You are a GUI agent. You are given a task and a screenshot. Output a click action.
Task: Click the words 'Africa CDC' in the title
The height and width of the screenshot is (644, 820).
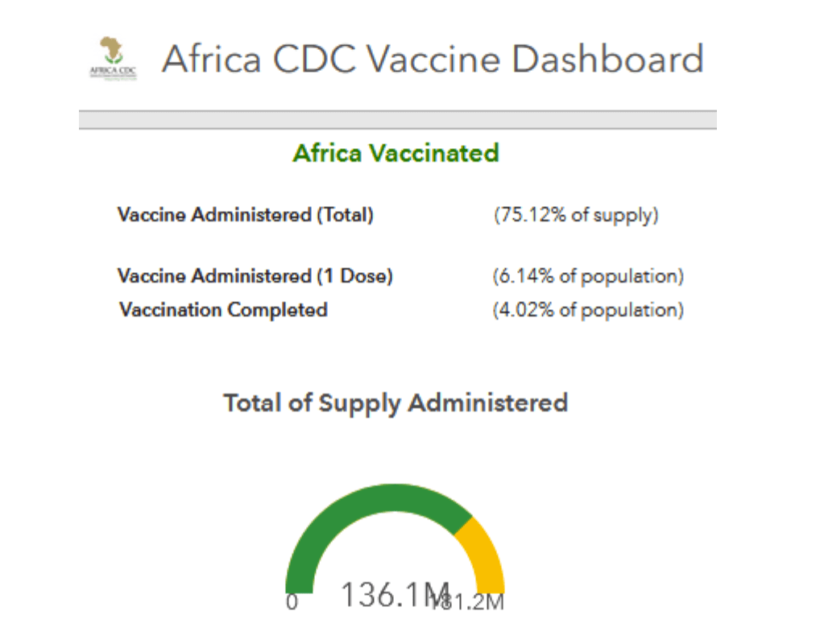[257, 60]
